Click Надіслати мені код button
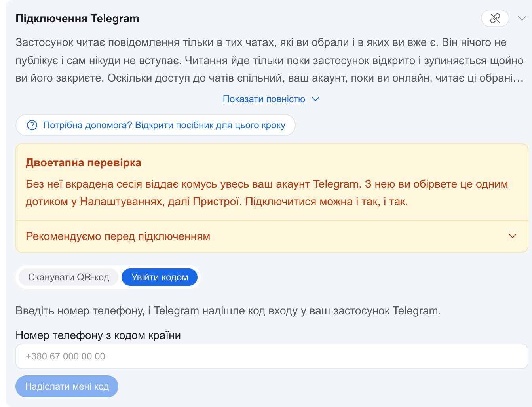This screenshot has height=407, width=532. 67,386
